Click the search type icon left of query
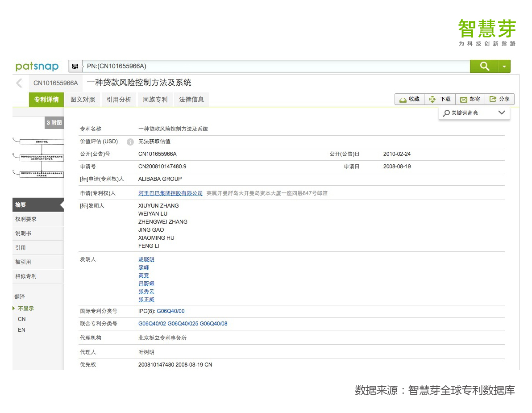The width and height of the screenshot is (532, 413). (75, 66)
